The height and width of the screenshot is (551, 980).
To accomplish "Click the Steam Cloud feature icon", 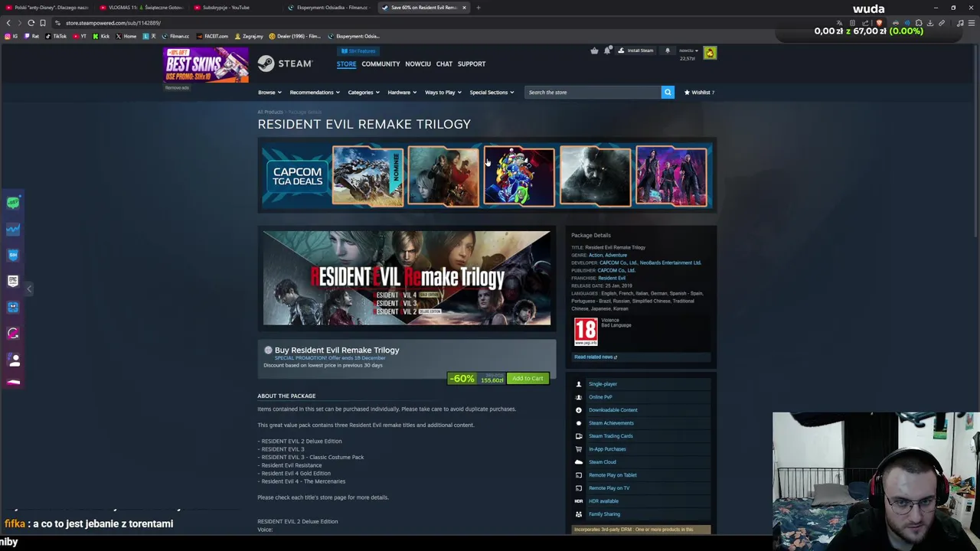I will click(579, 462).
